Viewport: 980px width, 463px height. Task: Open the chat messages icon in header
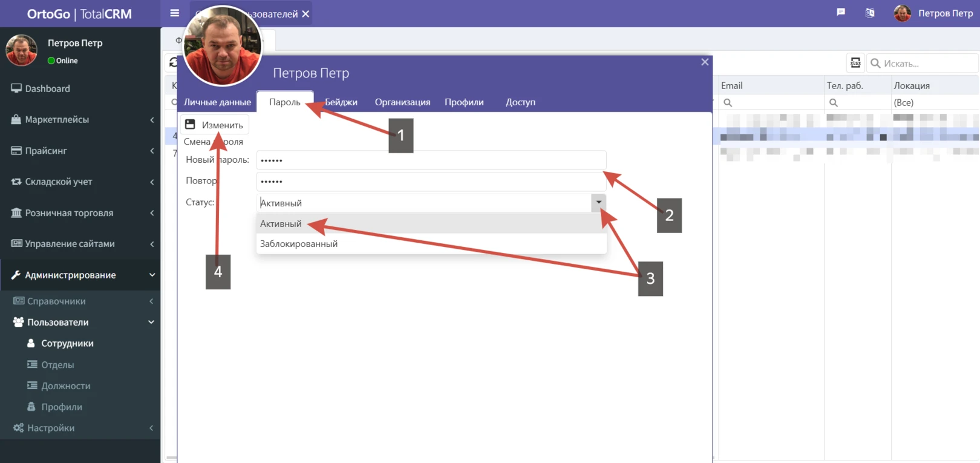(840, 13)
